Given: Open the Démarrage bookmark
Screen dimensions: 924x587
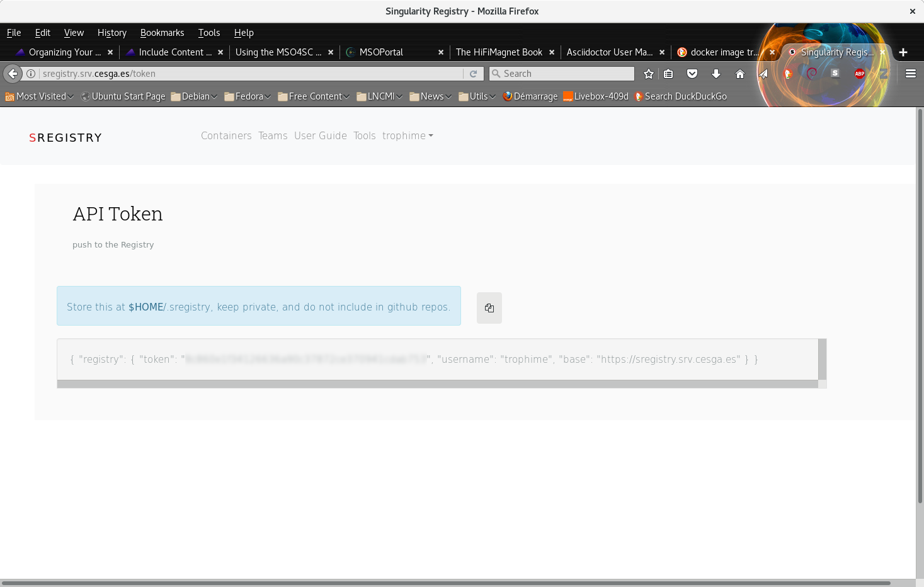Looking at the screenshot, I should (530, 96).
